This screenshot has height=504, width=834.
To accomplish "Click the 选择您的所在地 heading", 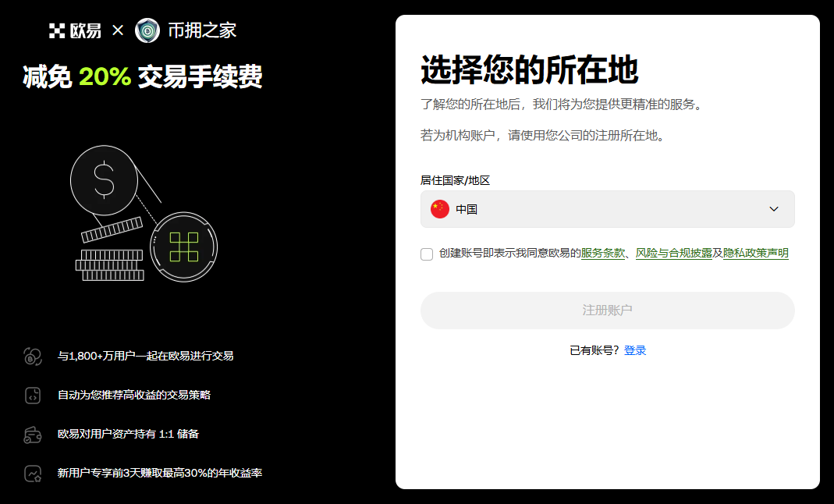I will [529, 69].
